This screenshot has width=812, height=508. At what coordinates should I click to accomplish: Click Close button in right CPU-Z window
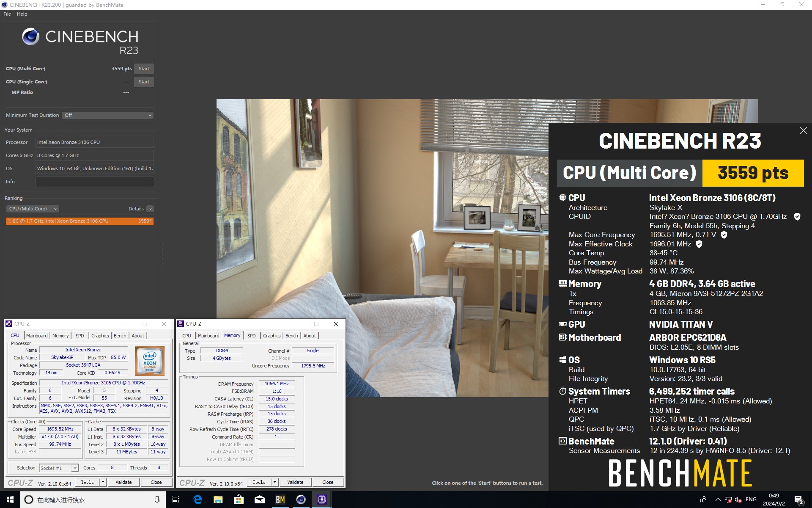(x=328, y=482)
